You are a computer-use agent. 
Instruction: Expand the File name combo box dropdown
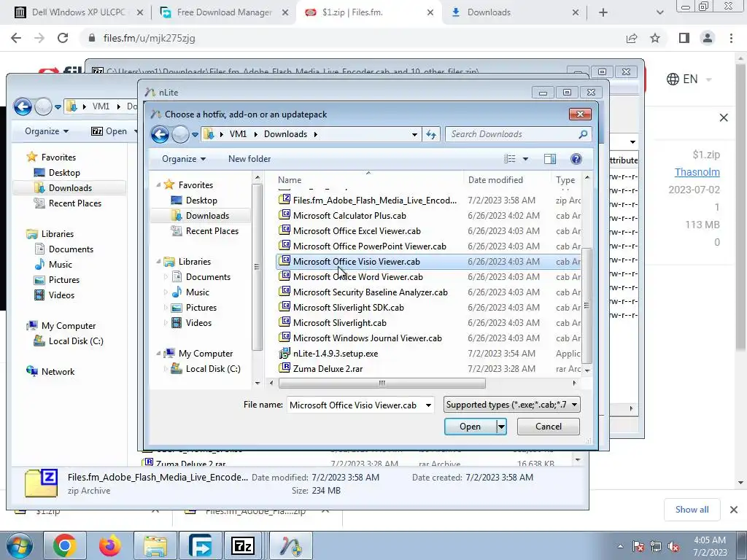pos(428,405)
